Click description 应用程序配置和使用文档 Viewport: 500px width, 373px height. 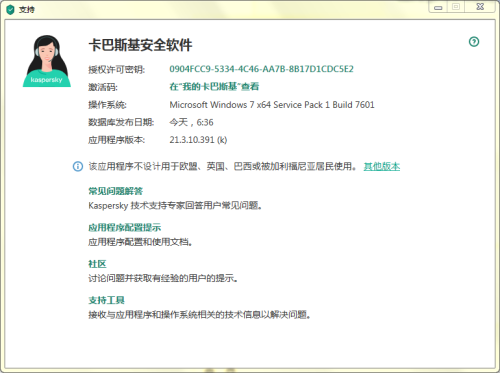(140, 242)
